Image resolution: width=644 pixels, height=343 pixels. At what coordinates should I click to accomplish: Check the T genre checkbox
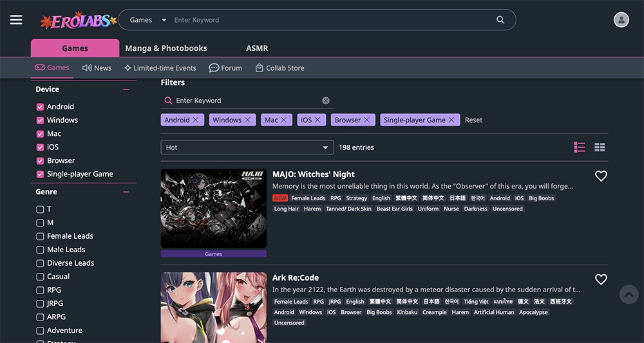tap(40, 210)
